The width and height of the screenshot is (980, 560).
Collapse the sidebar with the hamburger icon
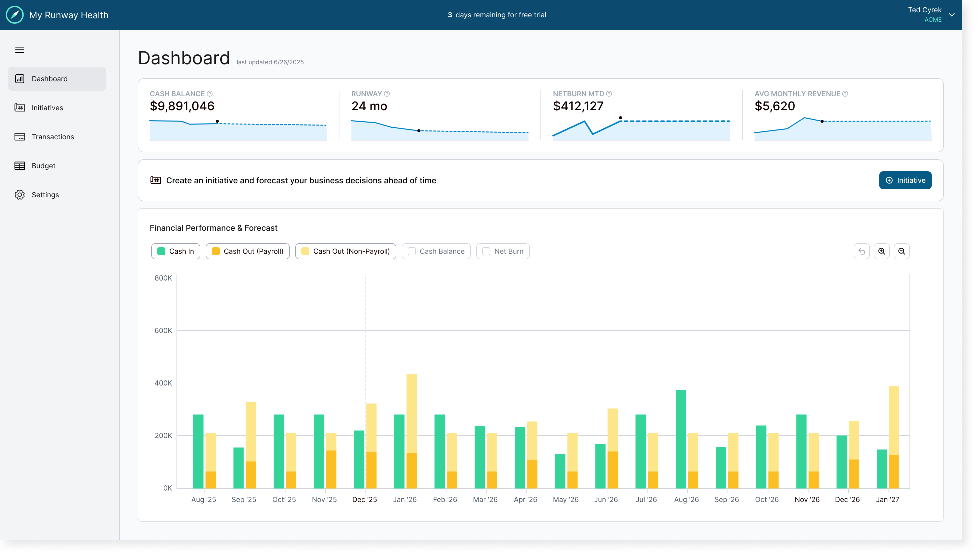point(20,50)
